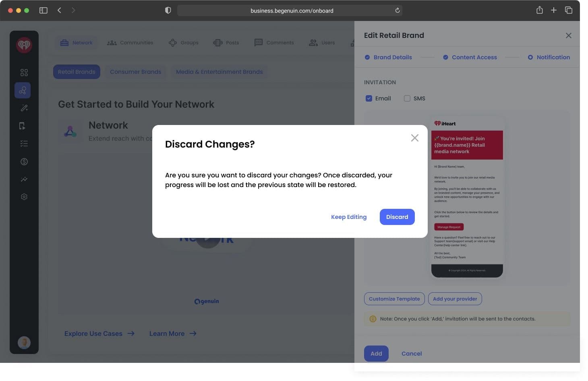Close the Discard Changes dialog with X
The width and height of the screenshot is (588, 381).
[414, 138]
